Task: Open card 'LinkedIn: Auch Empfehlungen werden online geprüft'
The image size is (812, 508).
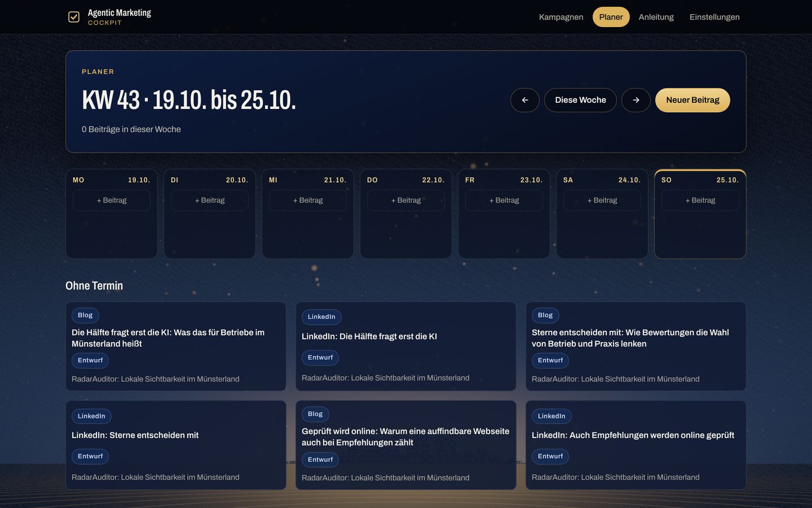Action: [x=636, y=445]
